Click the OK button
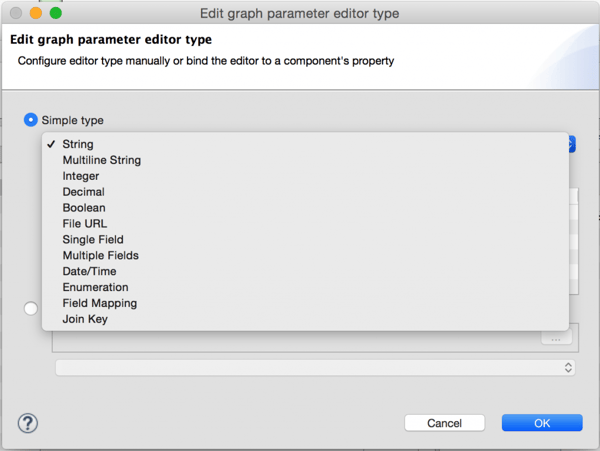 pyautogui.click(x=542, y=423)
